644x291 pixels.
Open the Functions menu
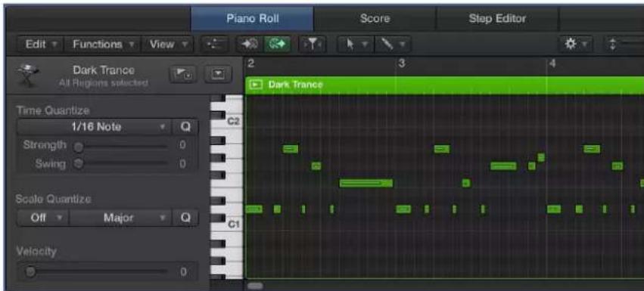point(102,45)
